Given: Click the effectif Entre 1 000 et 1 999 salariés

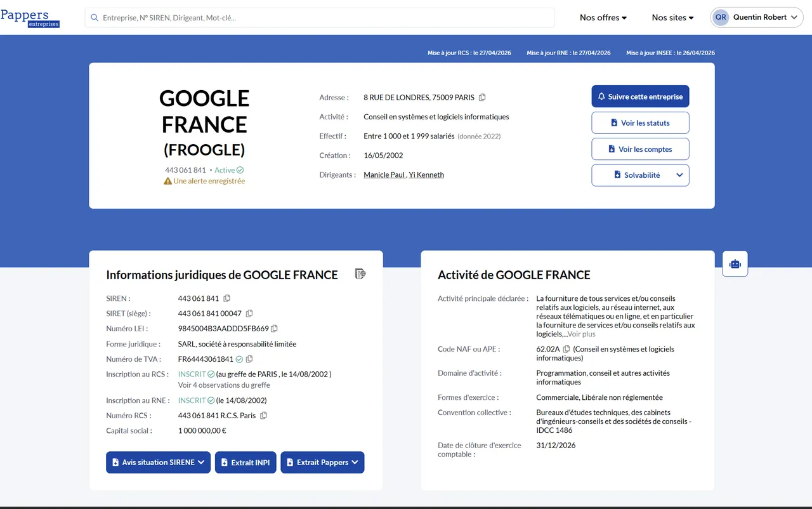Looking at the screenshot, I should click(409, 136).
